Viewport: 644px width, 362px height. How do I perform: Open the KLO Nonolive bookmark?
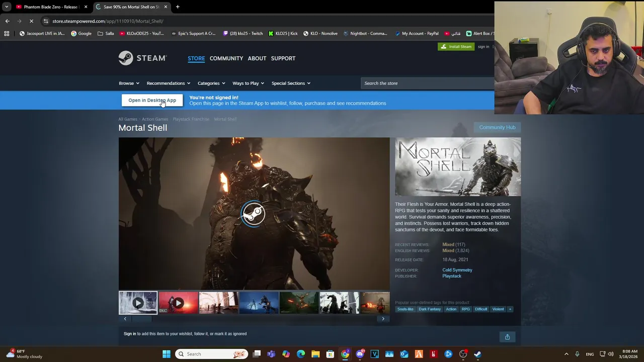click(320, 34)
